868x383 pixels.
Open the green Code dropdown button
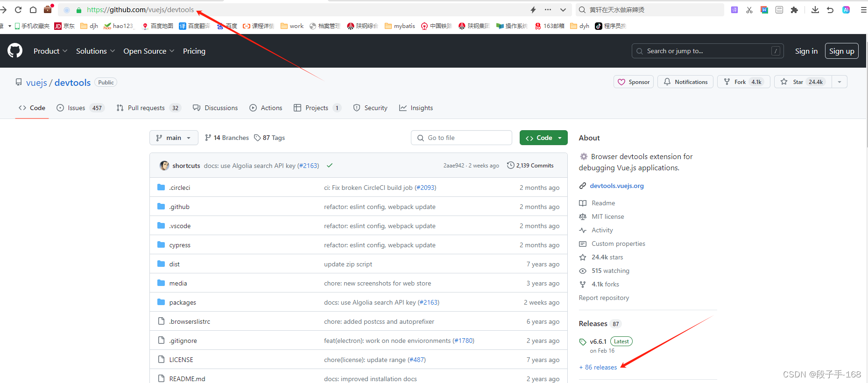(543, 138)
